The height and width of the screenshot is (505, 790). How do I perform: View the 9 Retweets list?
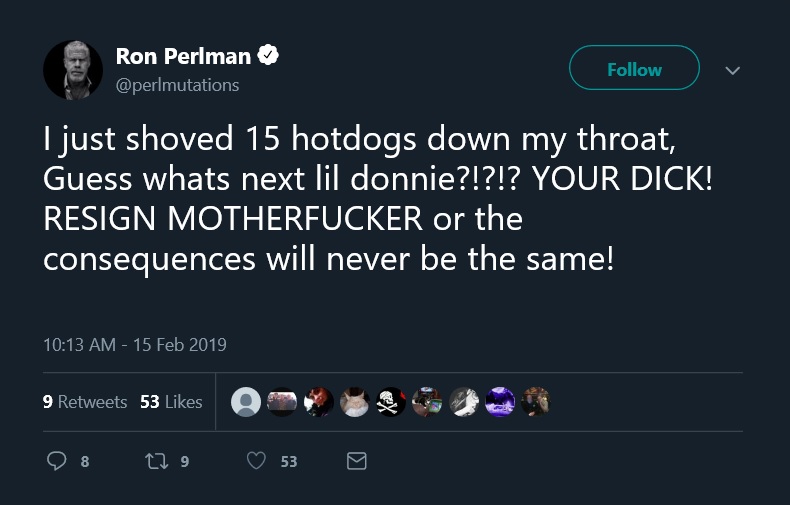coord(85,402)
